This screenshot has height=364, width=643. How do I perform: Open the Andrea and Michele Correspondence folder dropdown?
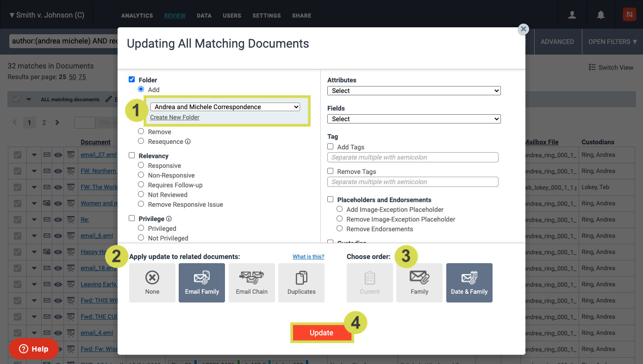click(225, 107)
